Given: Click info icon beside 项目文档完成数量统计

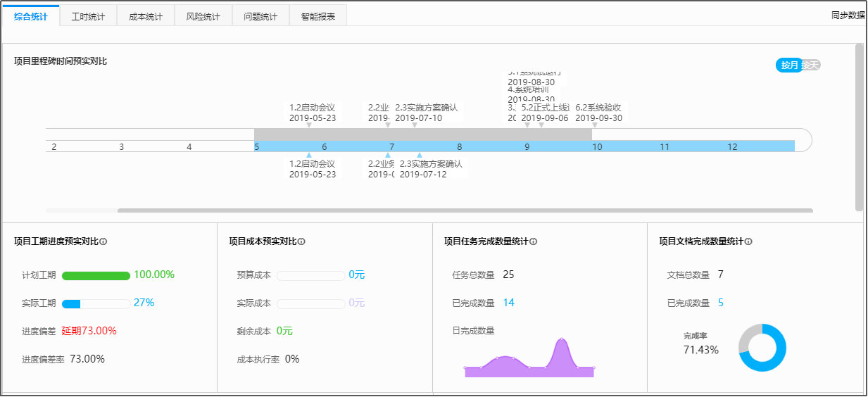Looking at the screenshot, I should (x=748, y=241).
